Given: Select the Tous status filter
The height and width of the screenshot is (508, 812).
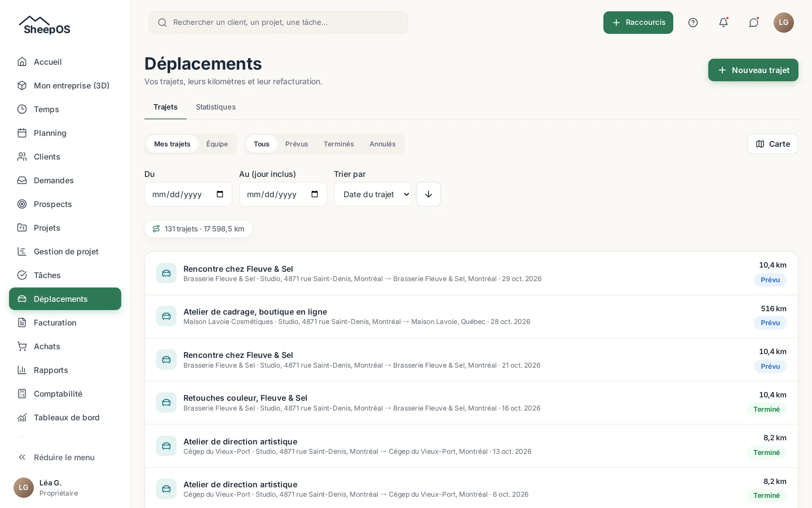Looking at the screenshot, I should click(261, 144).
